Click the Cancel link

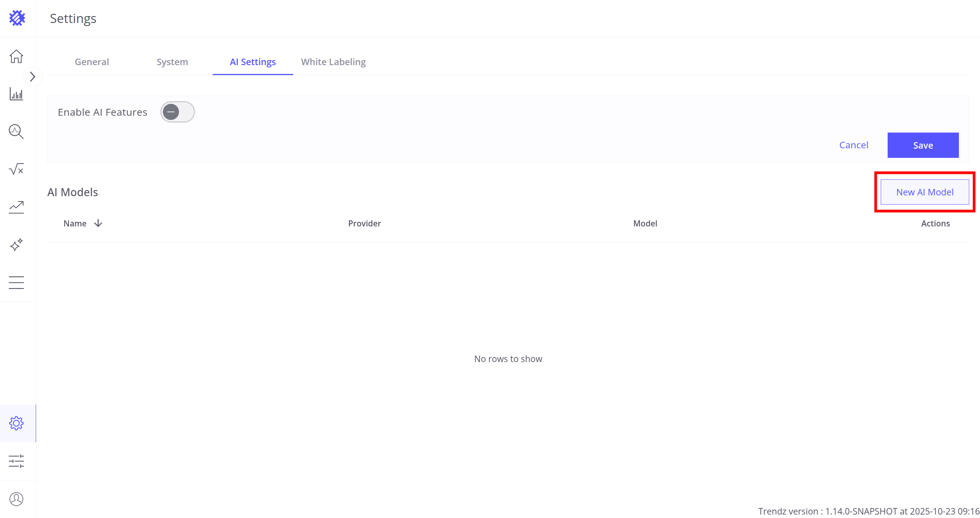coord(854,145)
